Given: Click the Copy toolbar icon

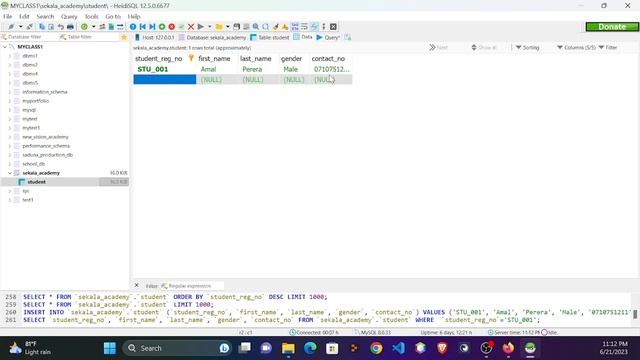Looking at the screenshot, I should coord(42,27).
